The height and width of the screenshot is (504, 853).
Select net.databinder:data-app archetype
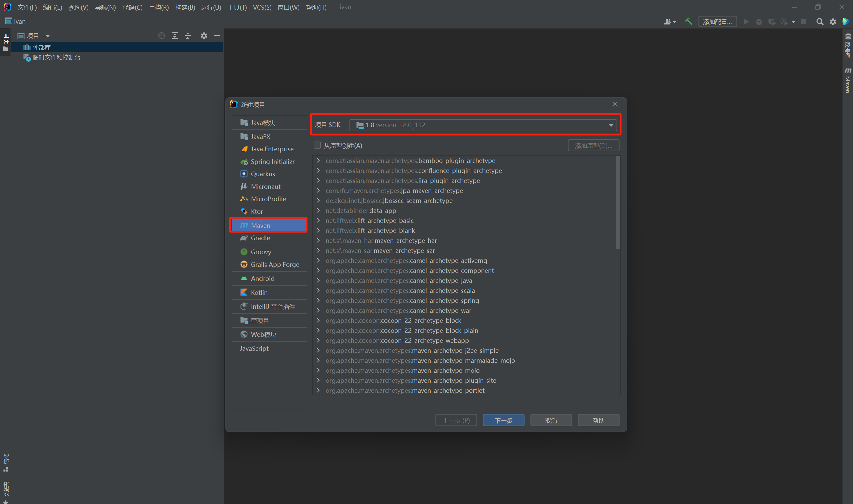[361, 211]
